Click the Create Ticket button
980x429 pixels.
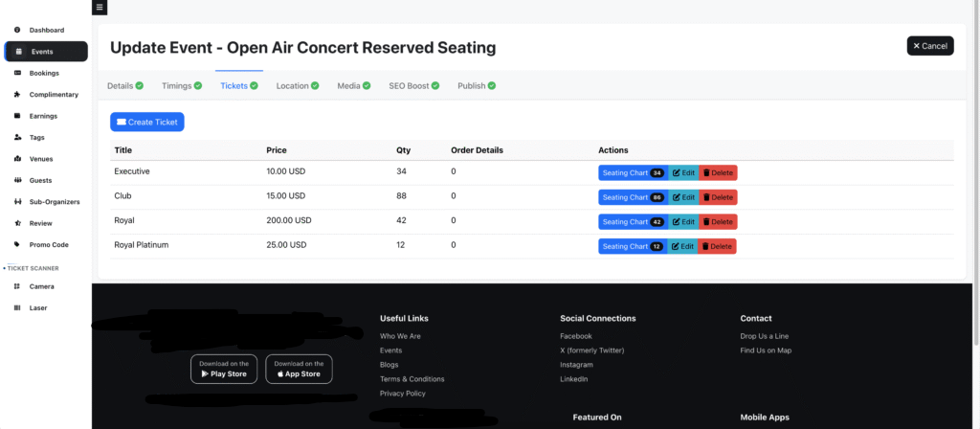146,123
